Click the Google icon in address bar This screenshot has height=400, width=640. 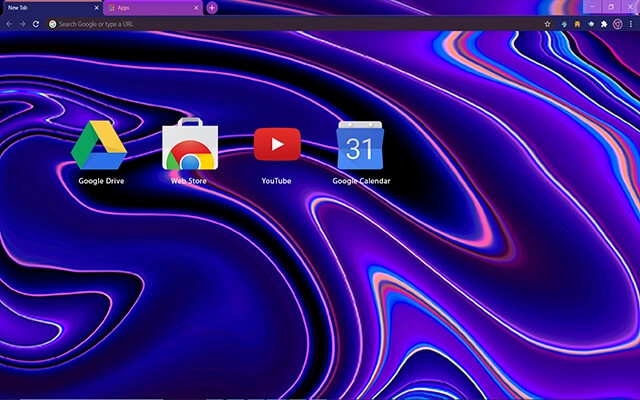[x=53, y=24]
